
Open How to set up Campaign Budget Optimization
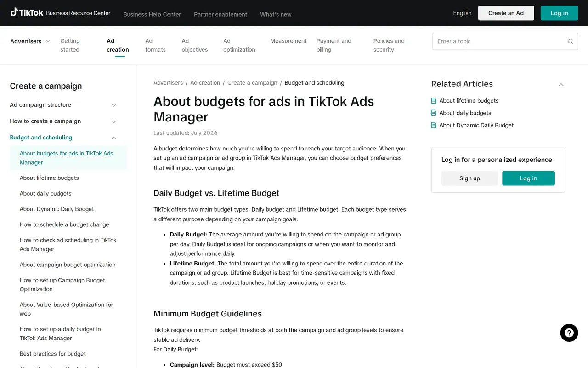(62, 285)
